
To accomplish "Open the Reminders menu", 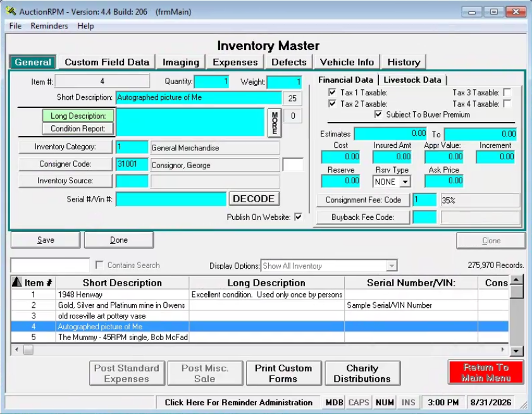I will pyautogui.click(x=49, y=26).
